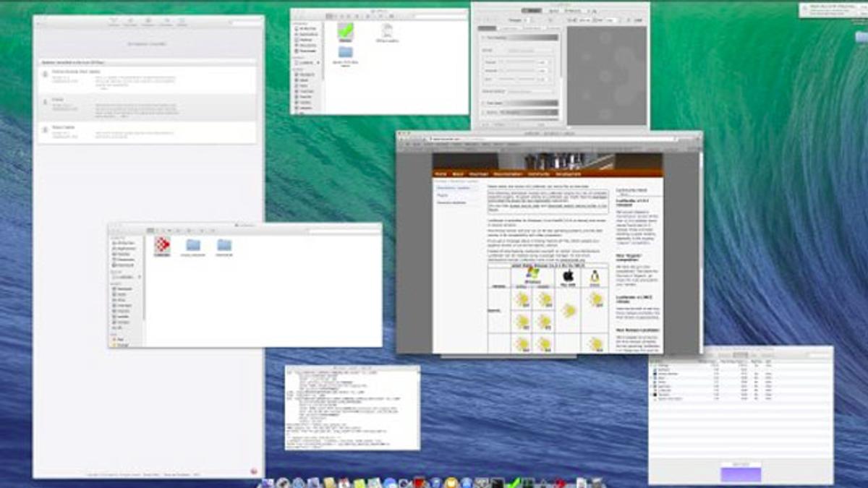The height and width of the screenshot is (488, 868).
Task: Click the Community link in orange navigation bar
Action: point(539,174)
